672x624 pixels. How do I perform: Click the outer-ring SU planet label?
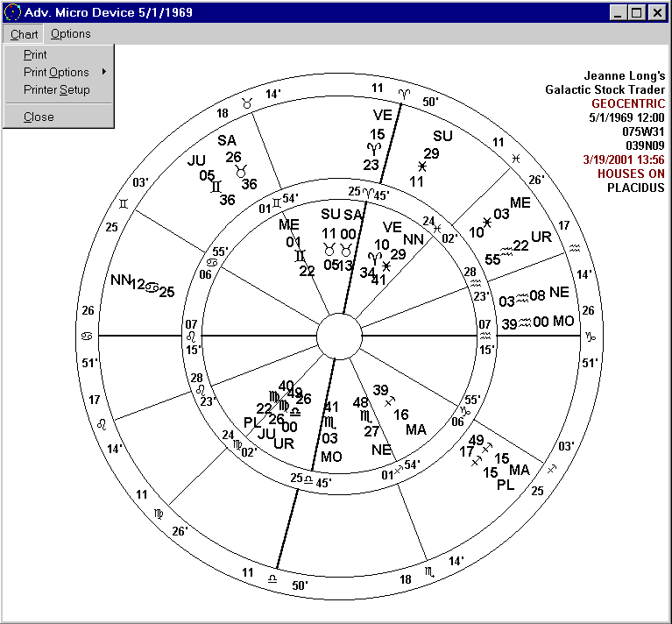click(x=442, y=136)
